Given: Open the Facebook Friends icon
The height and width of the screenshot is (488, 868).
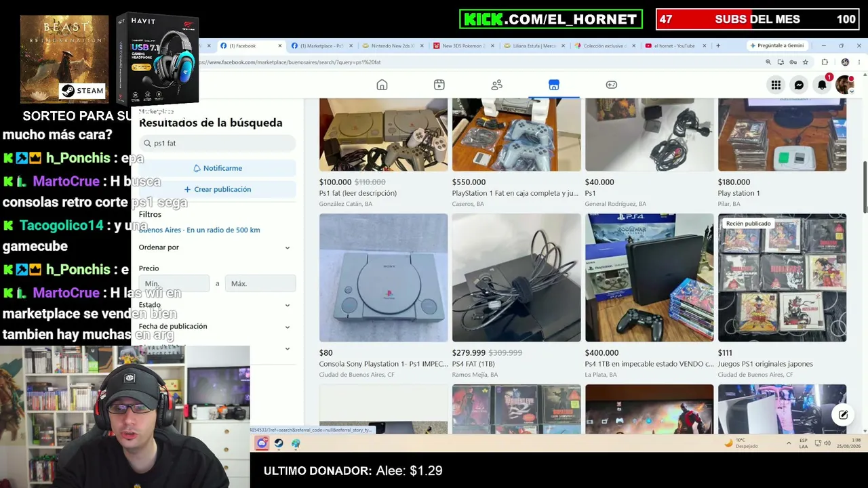Looking at the screenshot, I should [497, 85].
